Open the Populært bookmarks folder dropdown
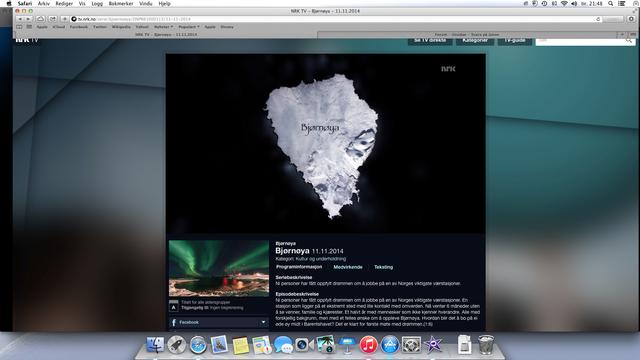 189,27
